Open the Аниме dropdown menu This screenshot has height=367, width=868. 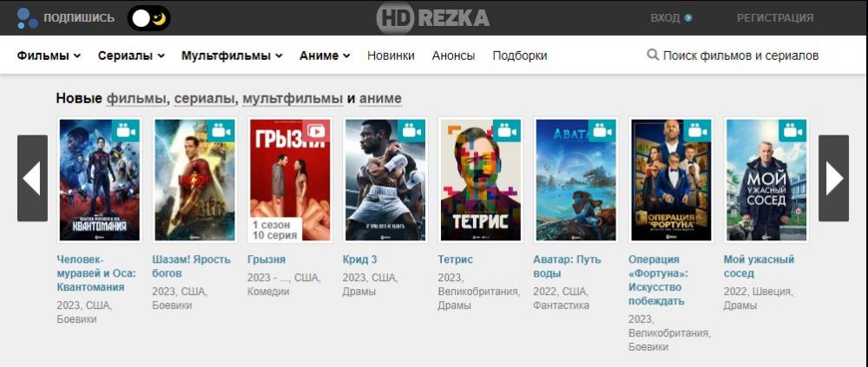click(x=325, y=56)
